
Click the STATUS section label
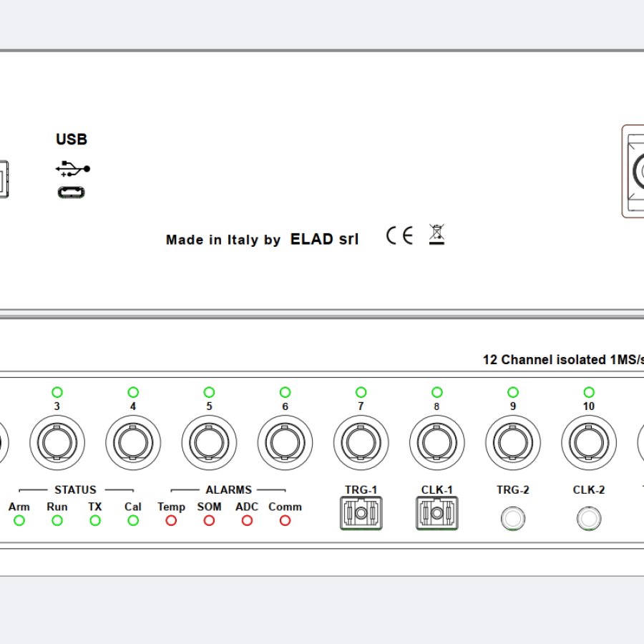coord(75,490)
